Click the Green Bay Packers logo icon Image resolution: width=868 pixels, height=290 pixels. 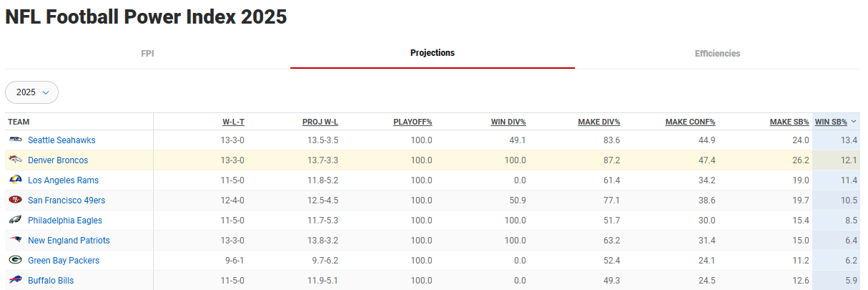click(15, 261)
